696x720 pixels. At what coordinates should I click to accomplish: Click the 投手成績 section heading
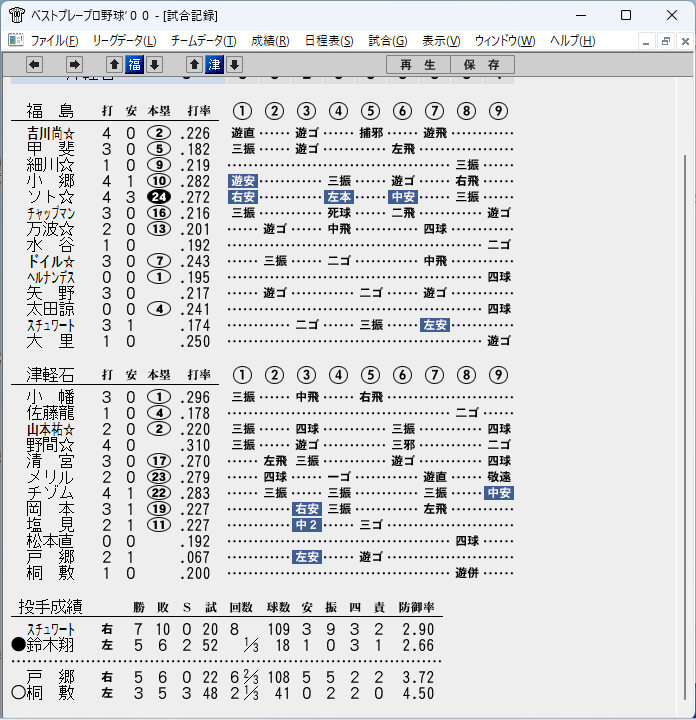(51, 607)
